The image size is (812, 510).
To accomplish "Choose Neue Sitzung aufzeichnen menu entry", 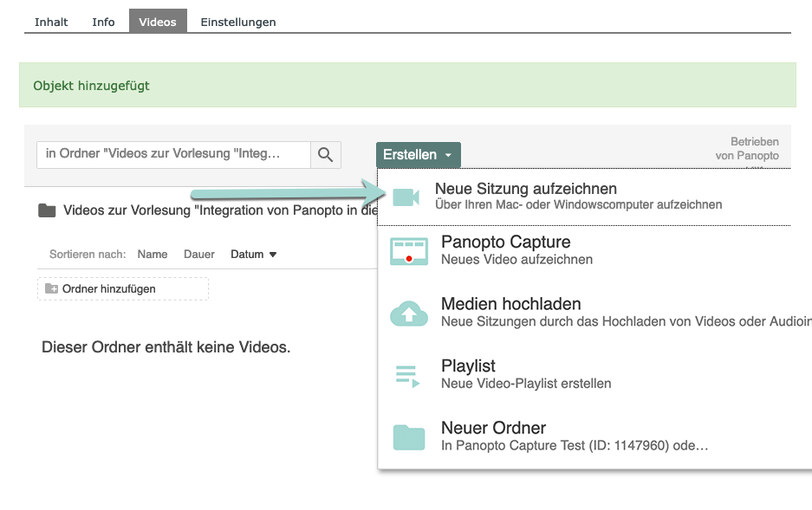I will (525, 189).
